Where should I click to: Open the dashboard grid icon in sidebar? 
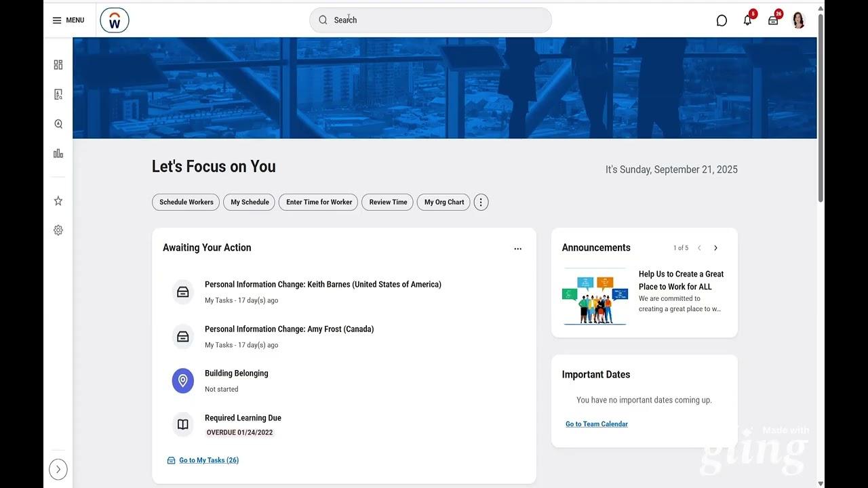point(58,65)
